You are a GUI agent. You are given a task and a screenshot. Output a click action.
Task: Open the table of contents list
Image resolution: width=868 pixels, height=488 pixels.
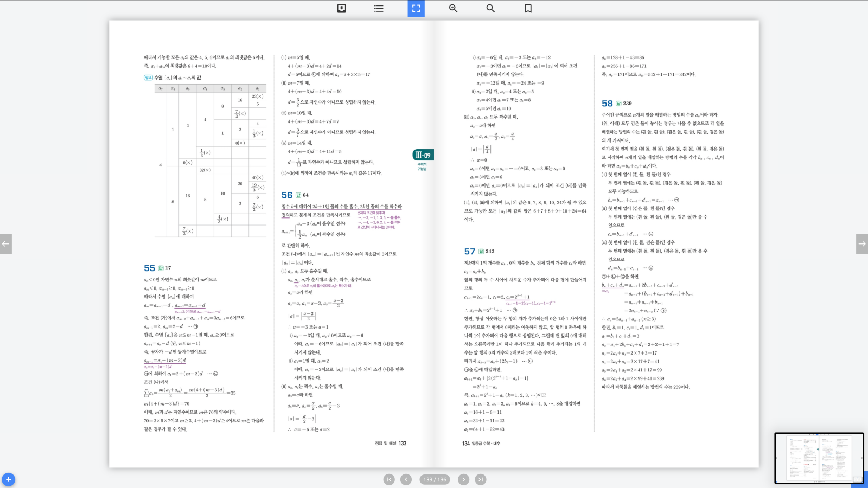point(379,8)
